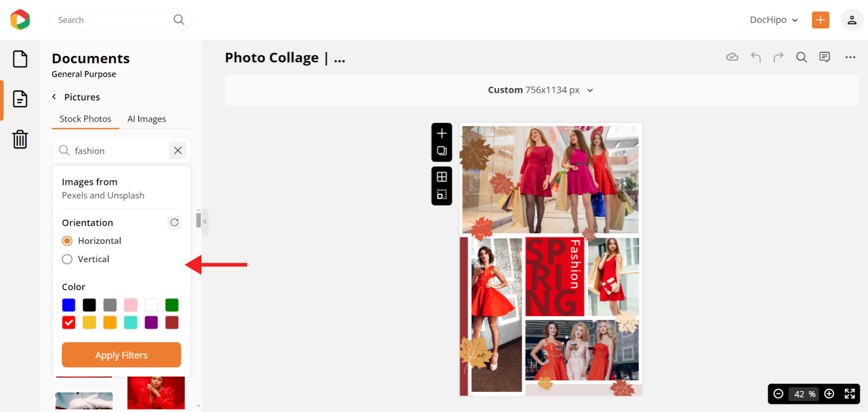Select the blue color swatch
This screenshot has height=412, width=868.
coord(68,305)
